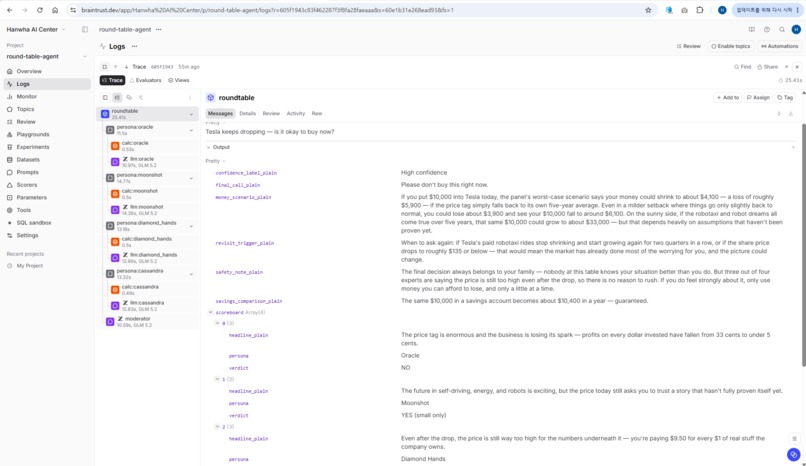806x466 pixels.
Task: Switch to the Review tab in span view
Action: point(271,114)
